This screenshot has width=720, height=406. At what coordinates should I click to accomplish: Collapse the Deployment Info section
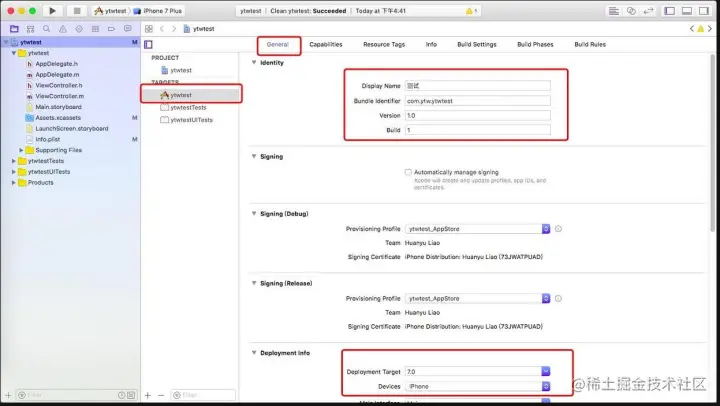[254, 353]
